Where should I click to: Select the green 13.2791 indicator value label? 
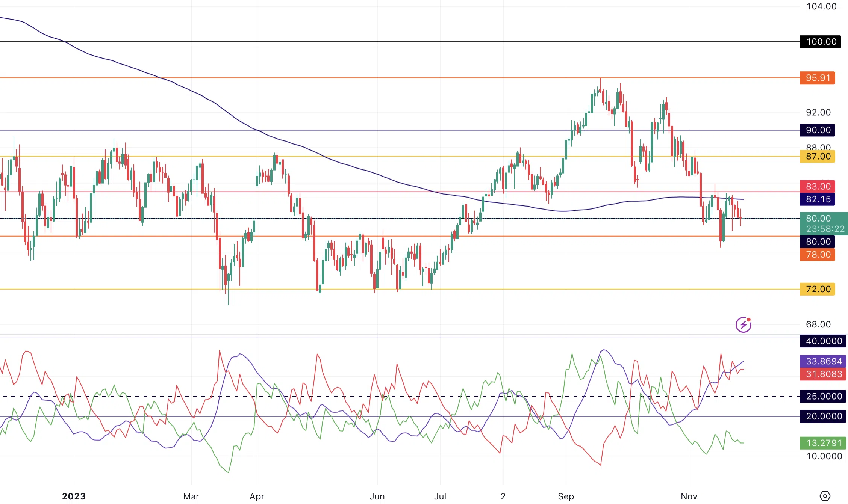(x=823, y=443)
